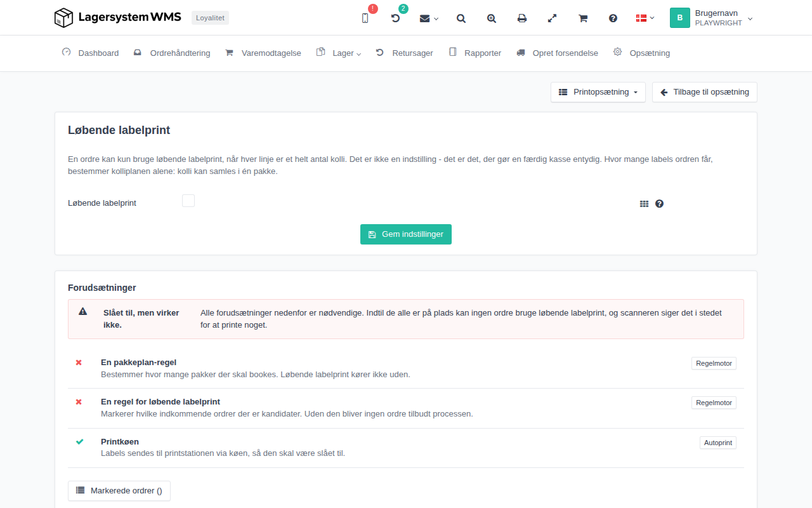This screenshot has height=508, width=812.
Task: Click the green checkmark beside Printkøen
Action: pyautogui.click(x=79, y=441)
